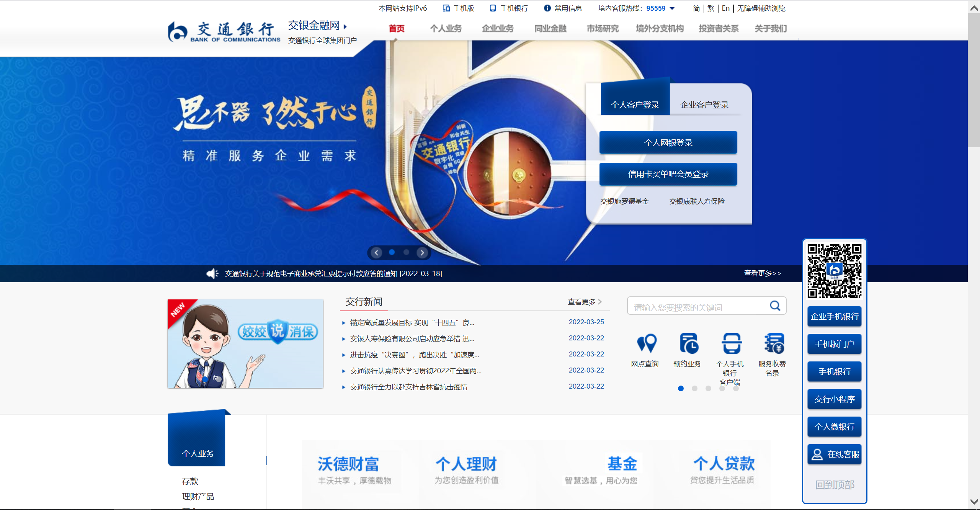The width and height of the screenshot is (980, 510).
Task: Select the second quick-service pager dot
Action: pyautogui.click(x=694, y=388)
